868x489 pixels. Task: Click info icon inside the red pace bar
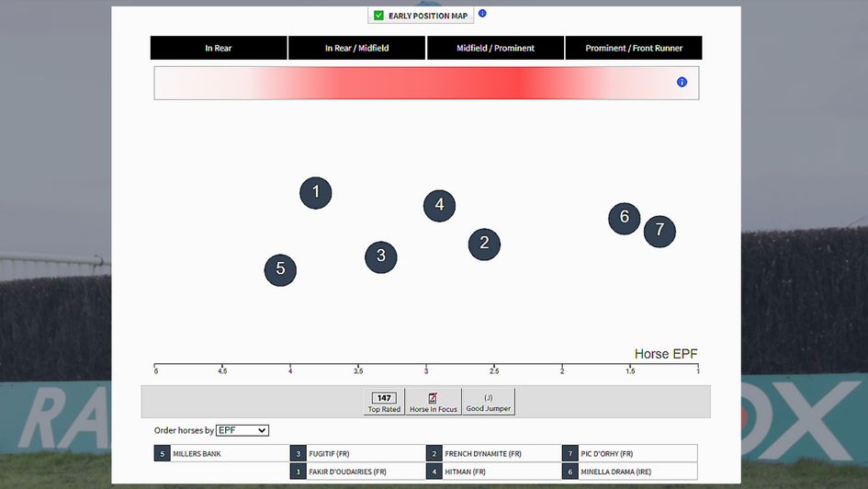coord(682,82)
